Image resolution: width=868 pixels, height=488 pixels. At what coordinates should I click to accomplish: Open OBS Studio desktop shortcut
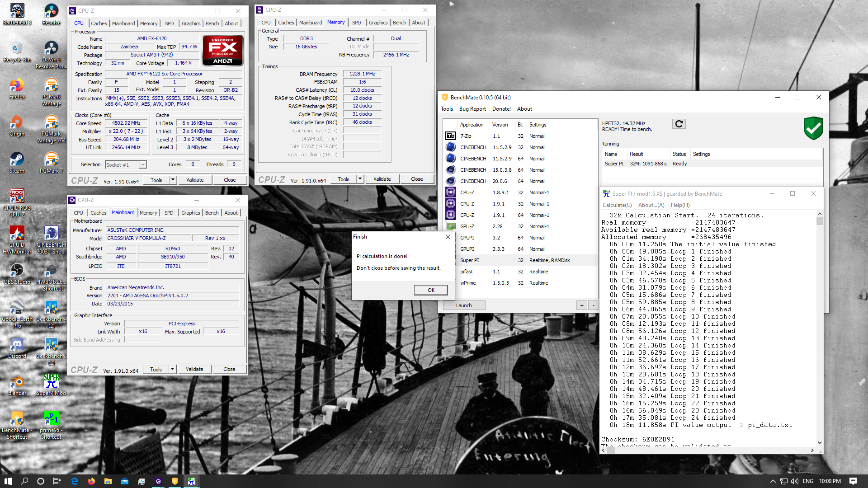click(x=17, y=273)
